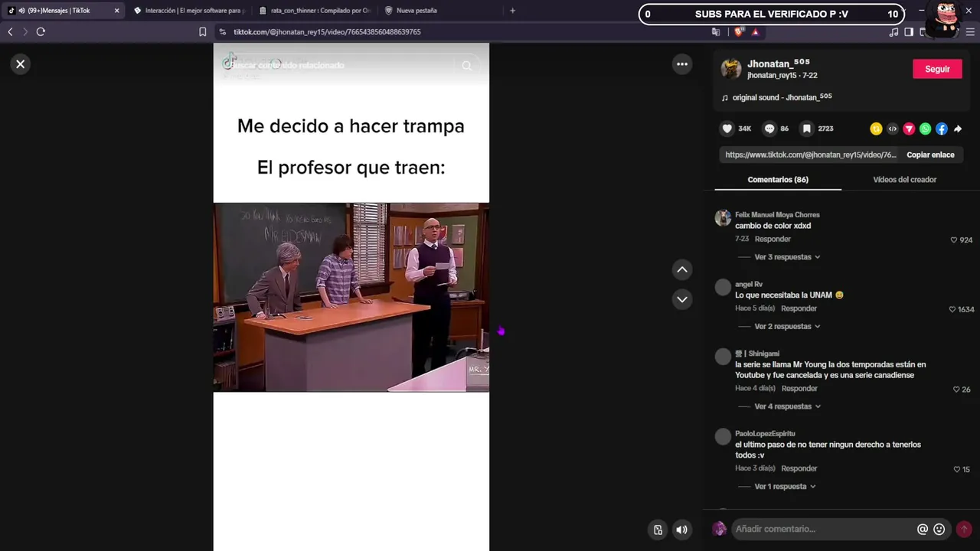Repost the video with yellow icon
Screen dimensions: 980x551
tap(876, 129)
